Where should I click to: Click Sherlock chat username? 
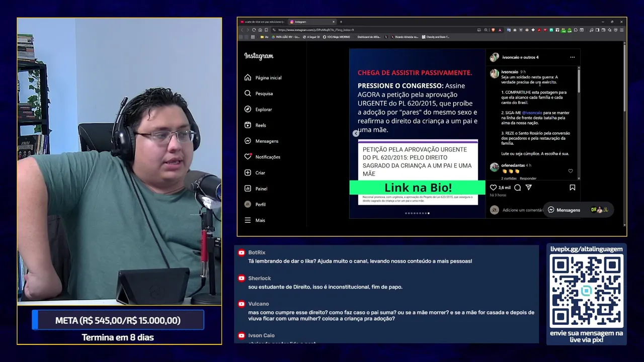260,278
